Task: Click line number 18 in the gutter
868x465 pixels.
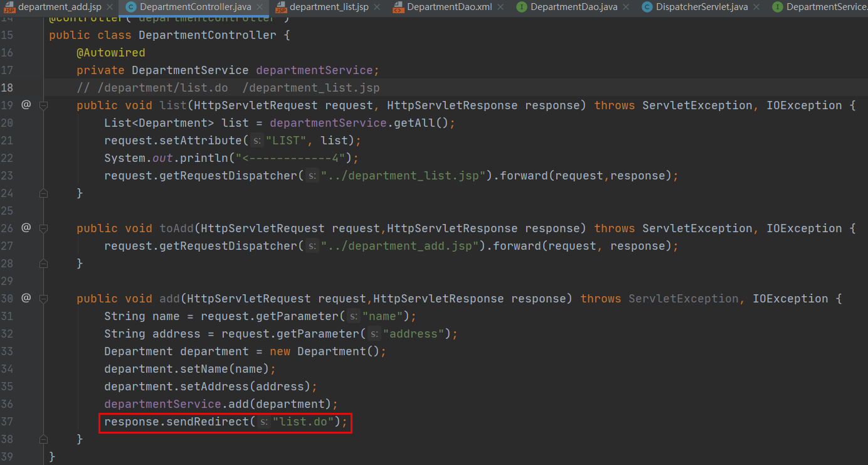Action: click(x=7, y=88)
